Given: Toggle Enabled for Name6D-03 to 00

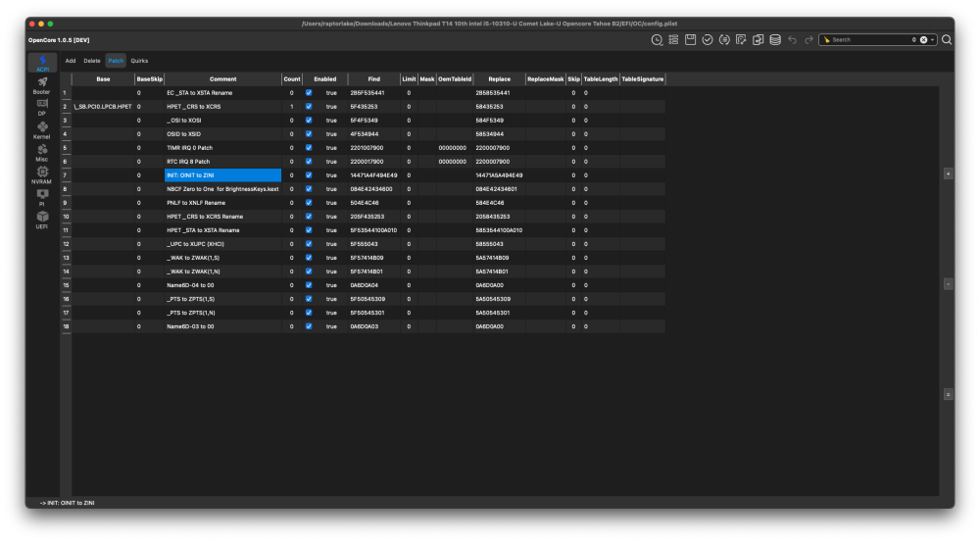Looking at the screenshot, I should (x=309, y=326).
